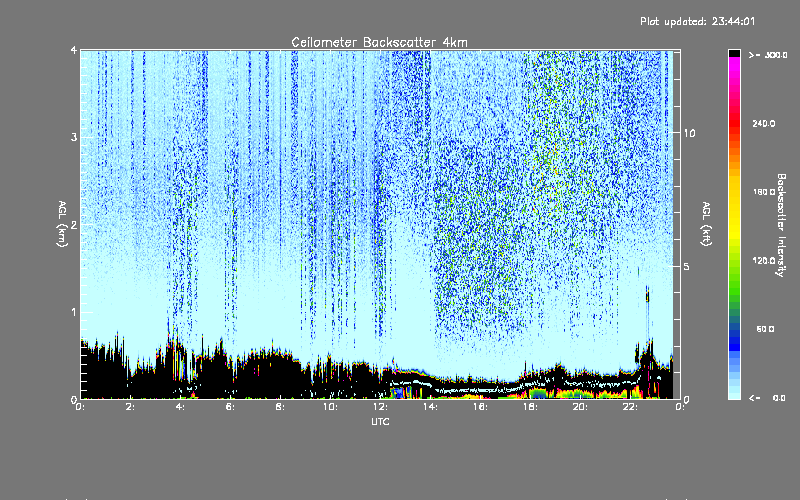This screenshot has height=500, width=800.
Task: Click the '240.0' colorbar value
Action: point(764,123)
